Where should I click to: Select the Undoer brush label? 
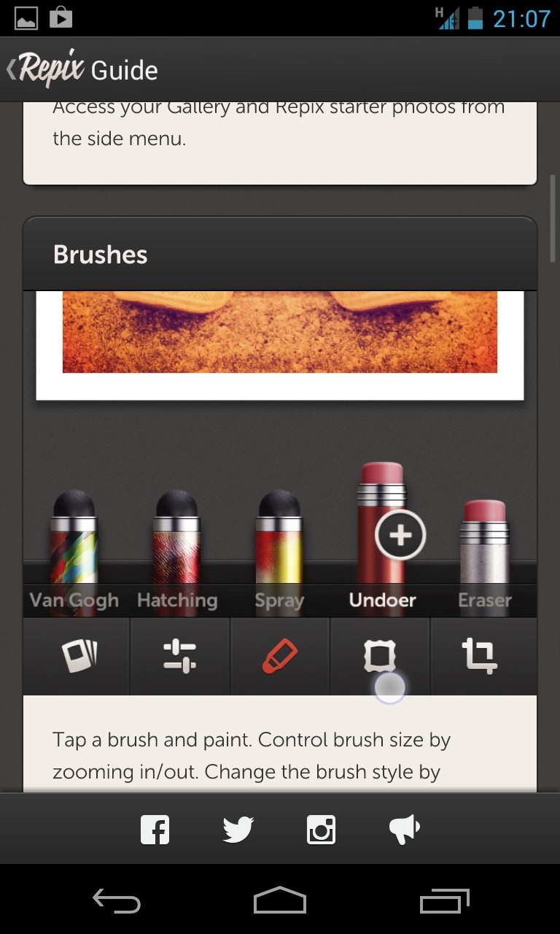click(x=382, y=601)
